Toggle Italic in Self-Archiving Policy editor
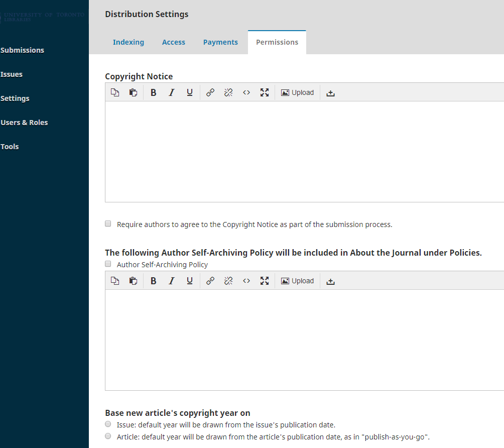Image resolution: width=504 pixels, height=448 pixels. (x=172, y=281)
